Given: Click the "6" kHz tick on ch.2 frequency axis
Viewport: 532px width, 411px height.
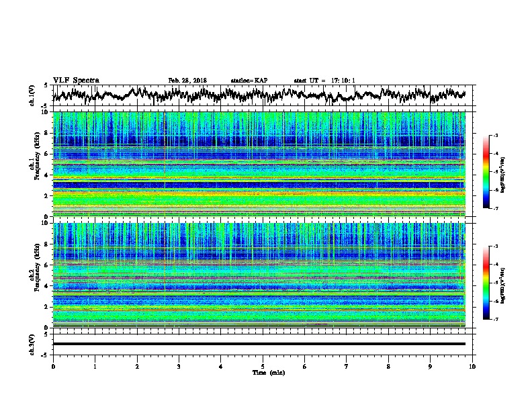Looking at the screenshot, I should (47, 265).
